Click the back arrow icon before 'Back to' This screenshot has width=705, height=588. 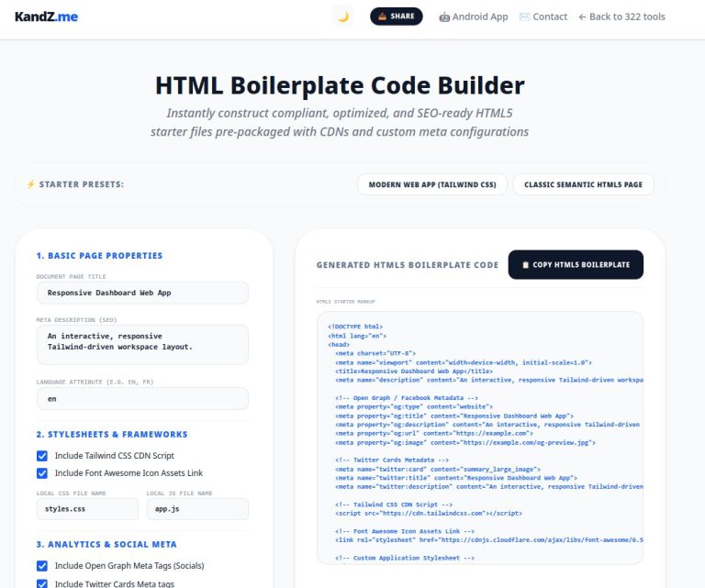pyautogui.click(x=582, y=17)
